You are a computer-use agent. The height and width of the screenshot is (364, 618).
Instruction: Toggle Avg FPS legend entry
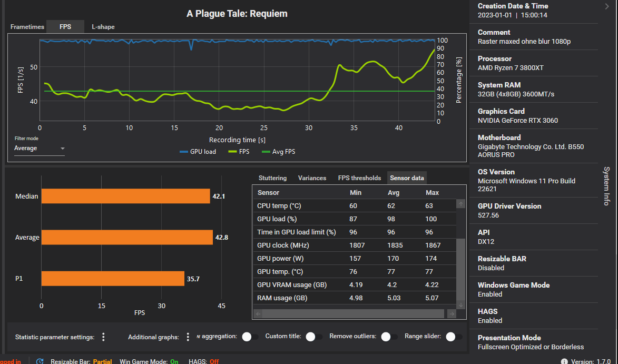pos(278,152)
